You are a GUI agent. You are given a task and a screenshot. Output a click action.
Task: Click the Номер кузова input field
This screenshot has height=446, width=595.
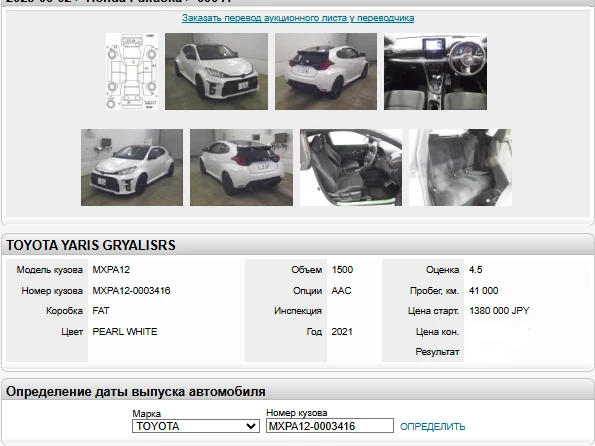tap(330, 426)
